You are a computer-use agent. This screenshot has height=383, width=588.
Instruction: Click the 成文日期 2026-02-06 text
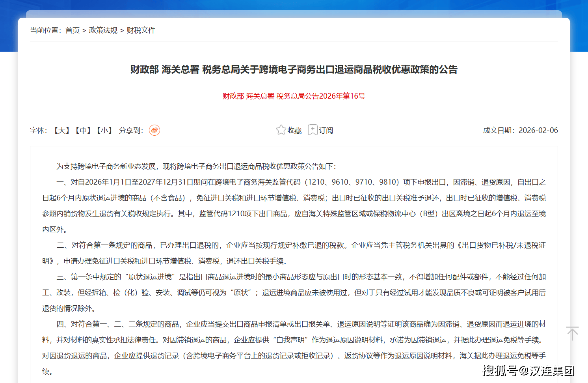pos(520,131)
